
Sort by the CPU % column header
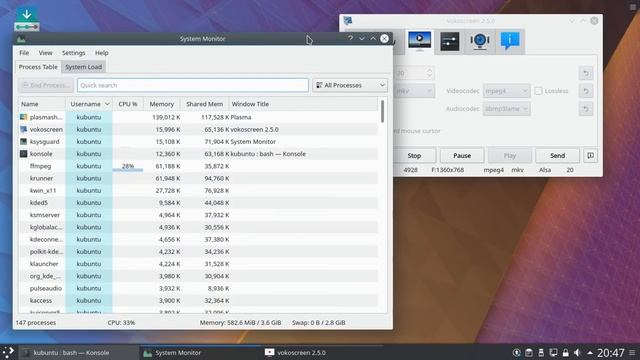click(128, 104)
